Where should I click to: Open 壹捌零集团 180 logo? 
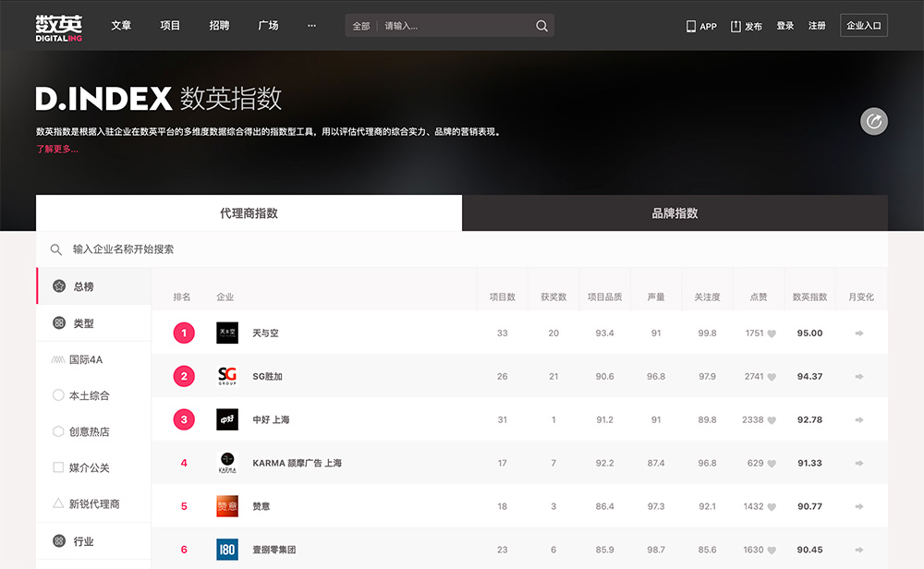(x=227, y=550)
